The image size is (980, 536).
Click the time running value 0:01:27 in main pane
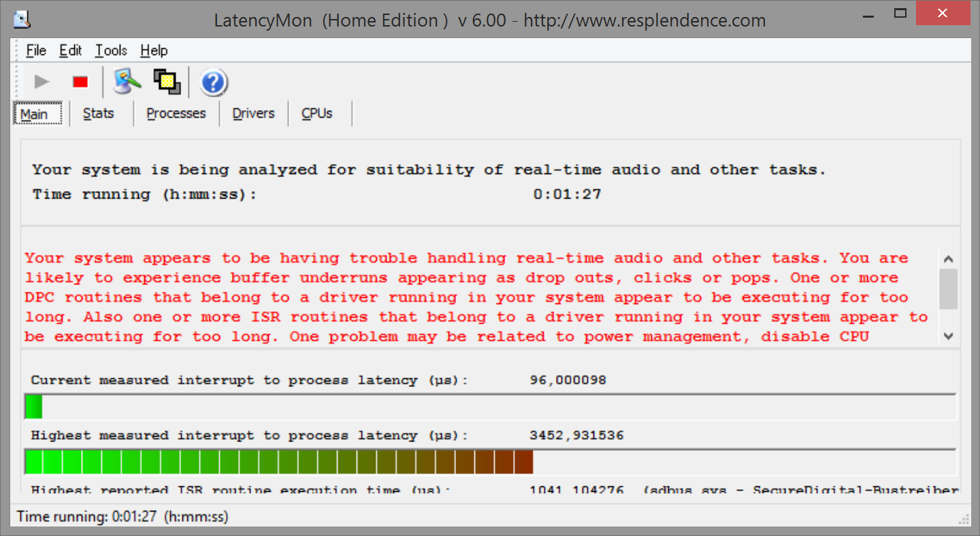point(567,195)
